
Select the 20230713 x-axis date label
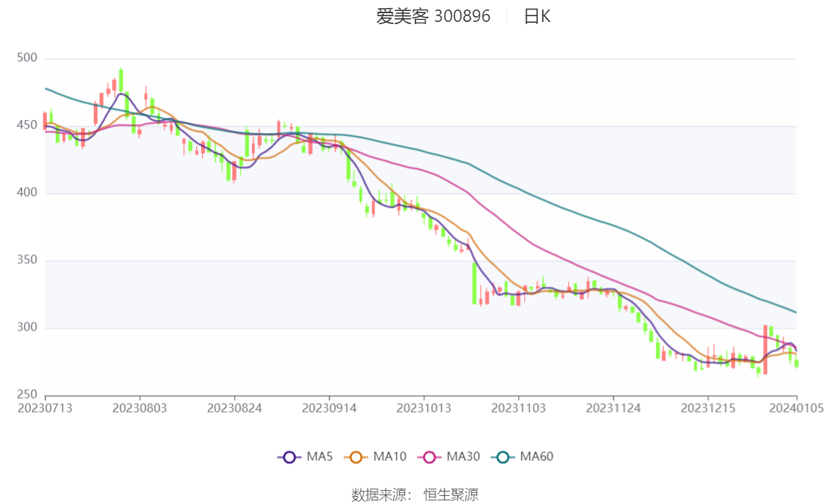pyautogui.click(x=45, y=408)
